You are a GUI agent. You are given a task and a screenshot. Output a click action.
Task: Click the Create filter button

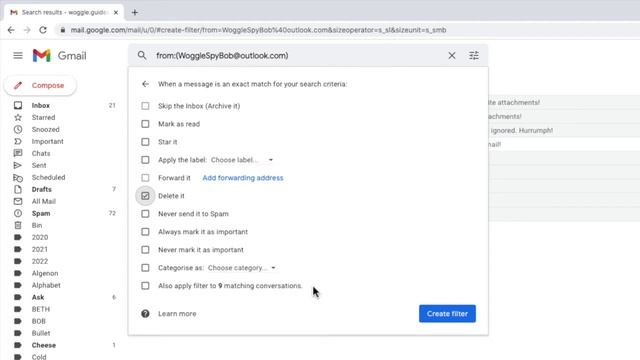(x=447, y=313)
